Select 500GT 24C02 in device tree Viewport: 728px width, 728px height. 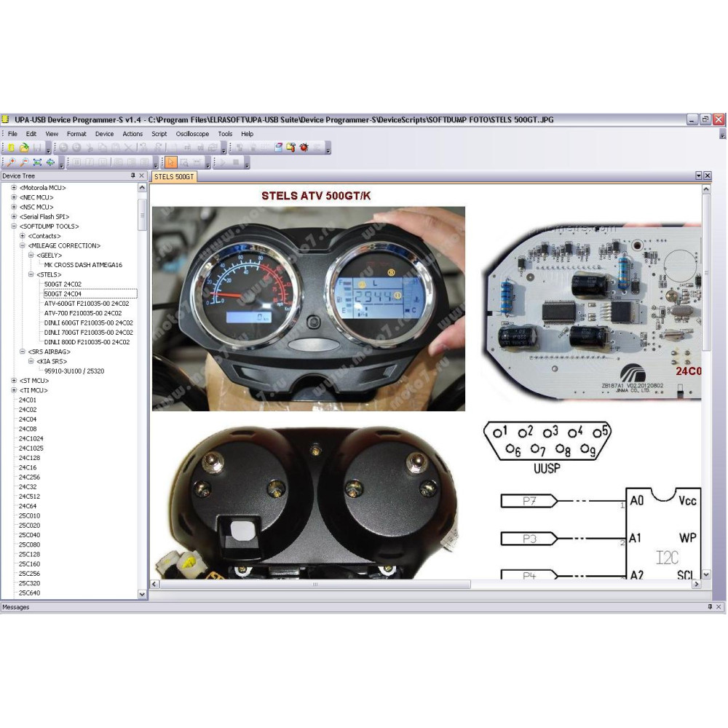tap(63, 284)
